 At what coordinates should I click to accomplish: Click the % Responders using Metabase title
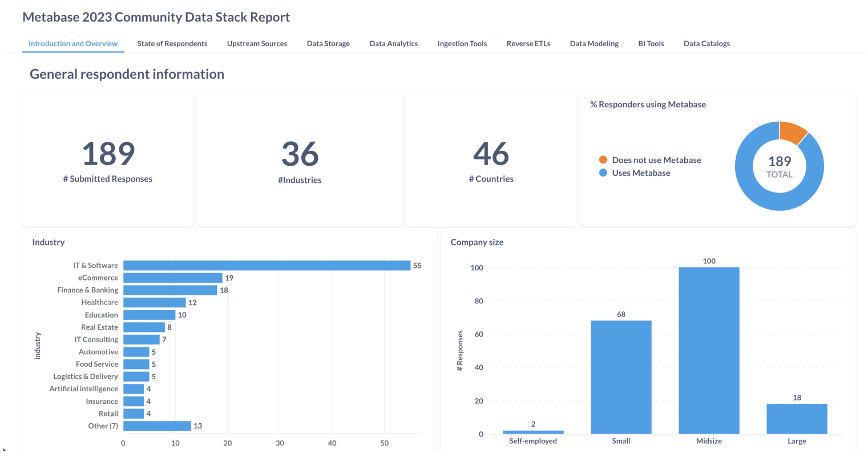click(x=648, y=105)
